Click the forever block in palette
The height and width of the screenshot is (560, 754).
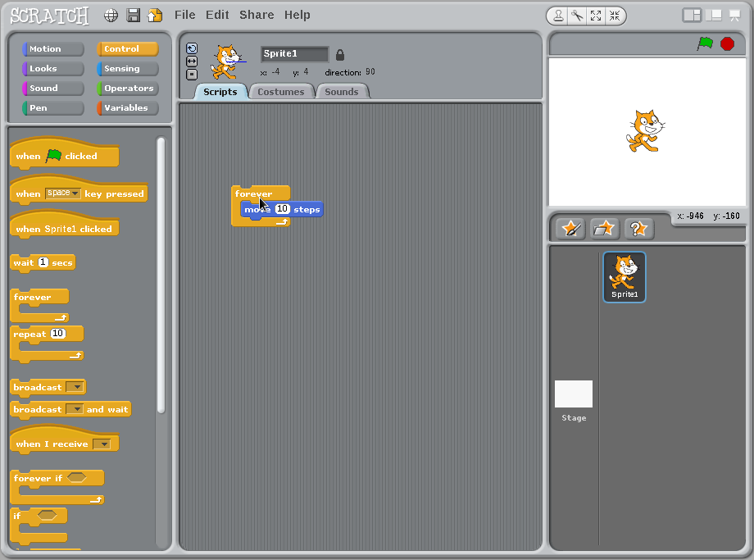[39, 306]
